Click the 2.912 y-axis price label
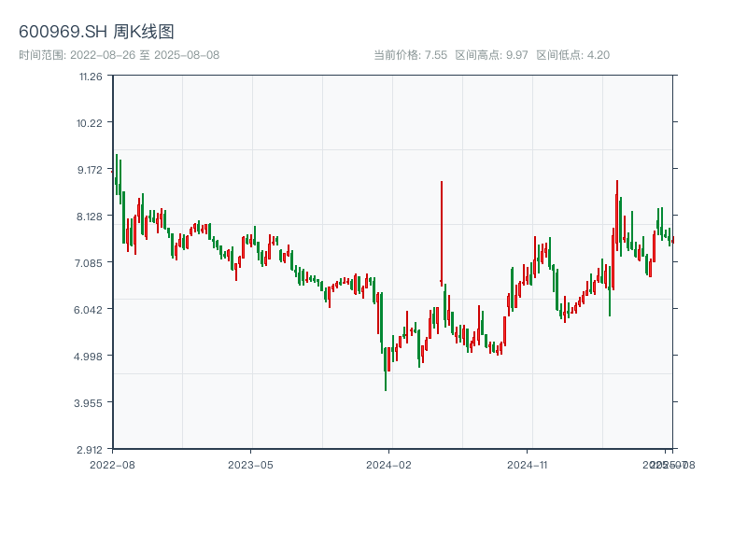This screenshot has width=747, height=560. tap(91, 450)
